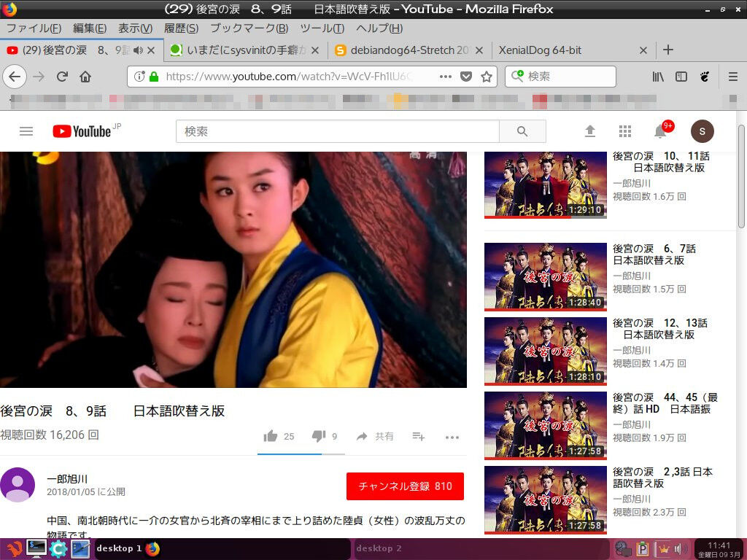Open the ヘルプ menu
Image resolution: width=747 pixels, height=560 pixels.
coord(379,28)
